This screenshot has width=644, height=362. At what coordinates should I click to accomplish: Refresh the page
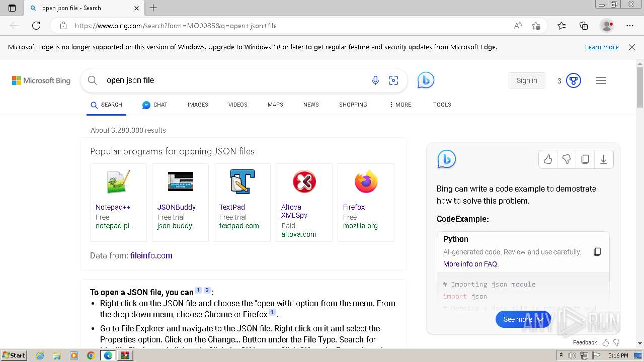[36, 26]
